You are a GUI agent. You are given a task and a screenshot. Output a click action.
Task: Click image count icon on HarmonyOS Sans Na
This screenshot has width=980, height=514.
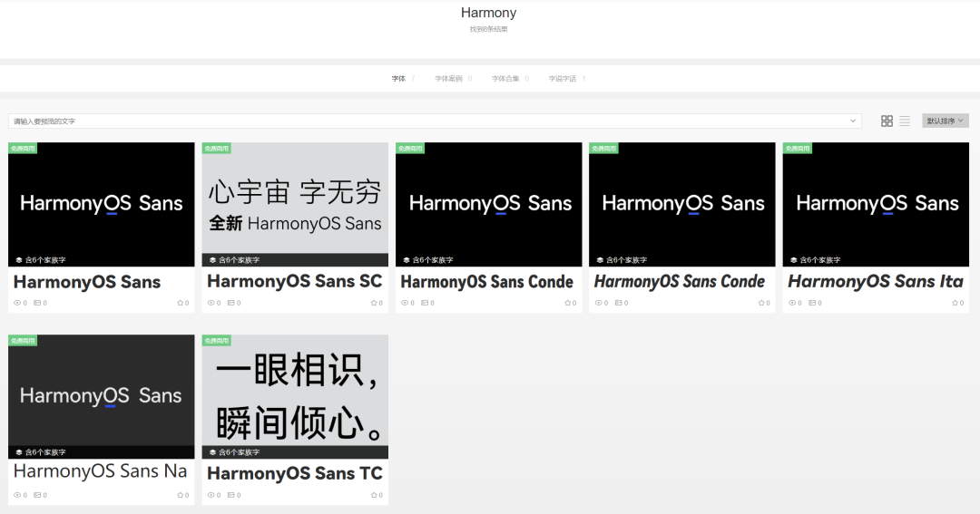point(37,495)
